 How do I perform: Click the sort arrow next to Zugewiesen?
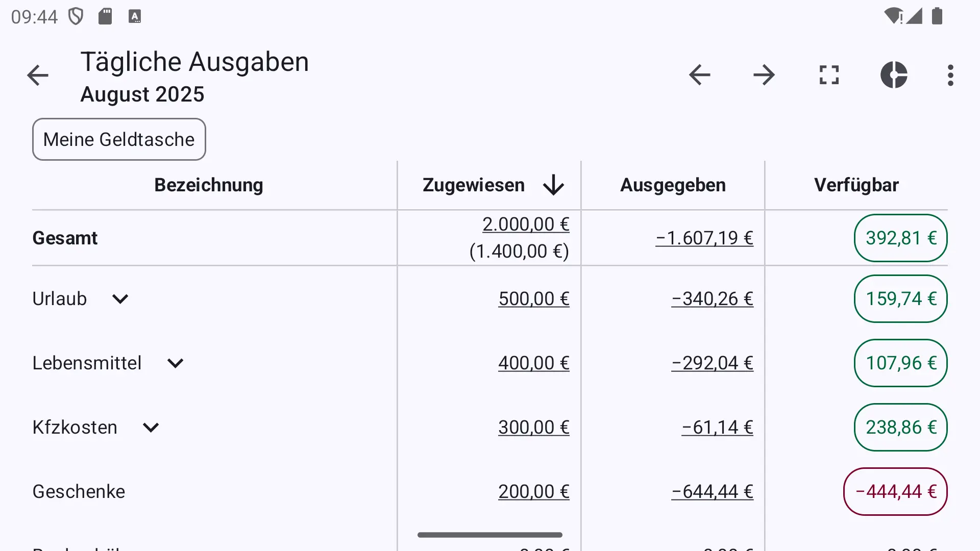coord(553,185)
